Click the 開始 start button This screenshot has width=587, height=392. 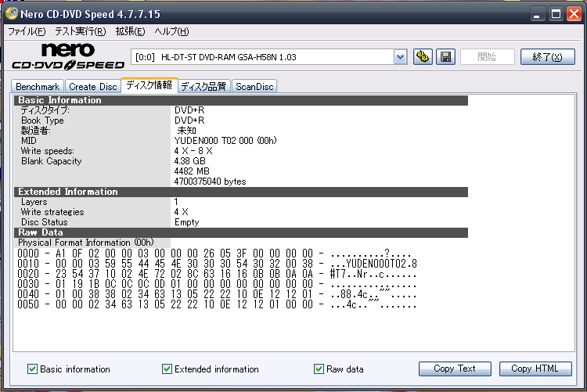pyautogui.click(x=487, y=57)
